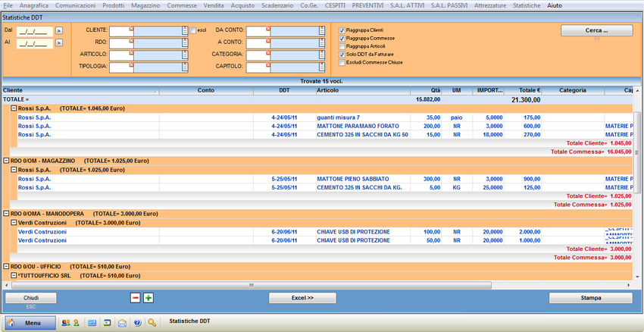Screen dimensions: 644x332
Task: Click the envelope mail icon
Action: (x=122, y=323)
